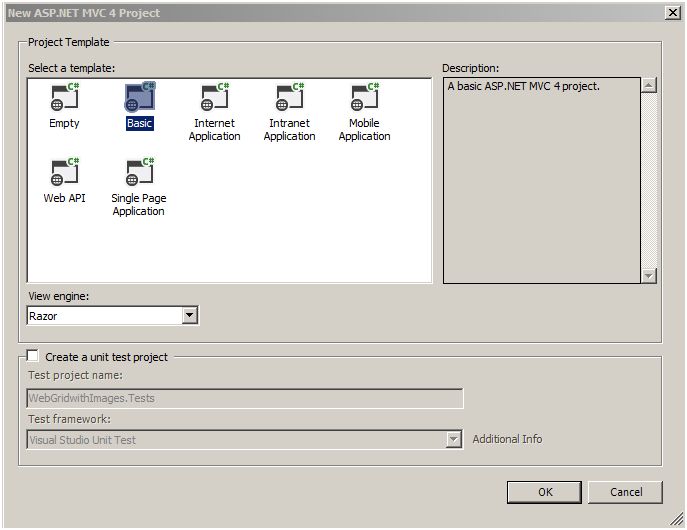Pick the Web API template icon
687x530 pixels.
click(x=64, y=171)
